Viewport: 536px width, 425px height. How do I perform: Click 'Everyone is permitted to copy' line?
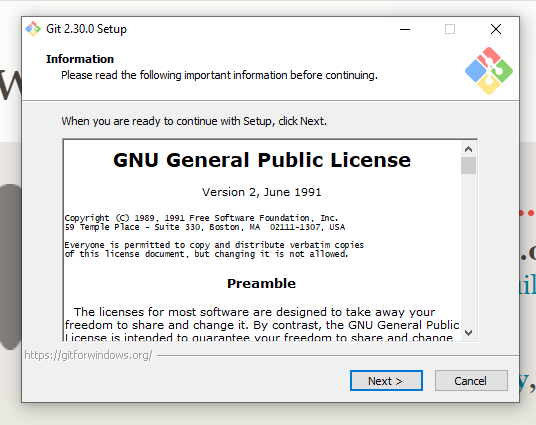pos(214,245)
